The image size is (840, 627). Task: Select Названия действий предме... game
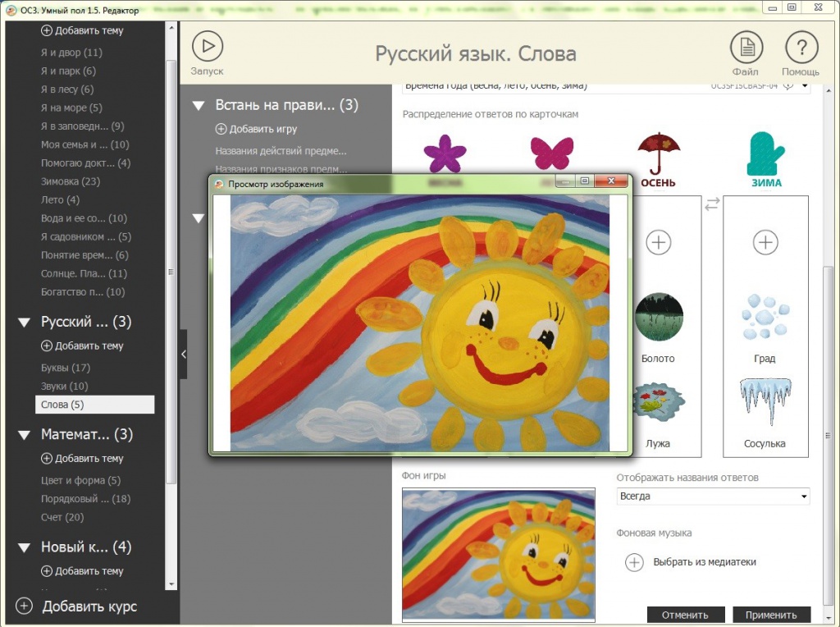[281, 151]
